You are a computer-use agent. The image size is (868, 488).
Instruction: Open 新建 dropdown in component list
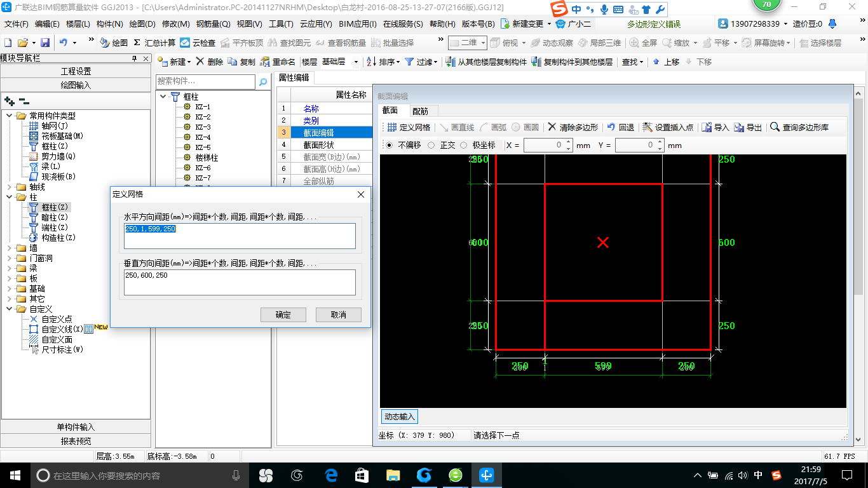(x=173, y=62)
